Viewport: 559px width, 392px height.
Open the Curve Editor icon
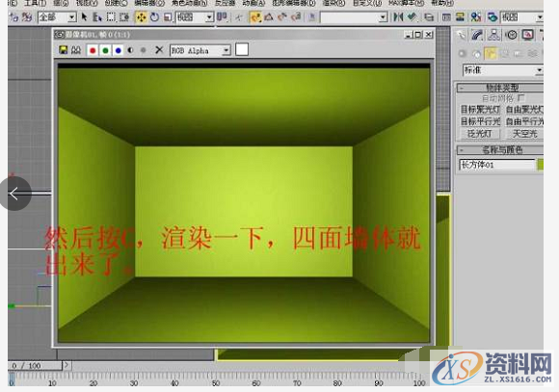click(x=446, y=16)
